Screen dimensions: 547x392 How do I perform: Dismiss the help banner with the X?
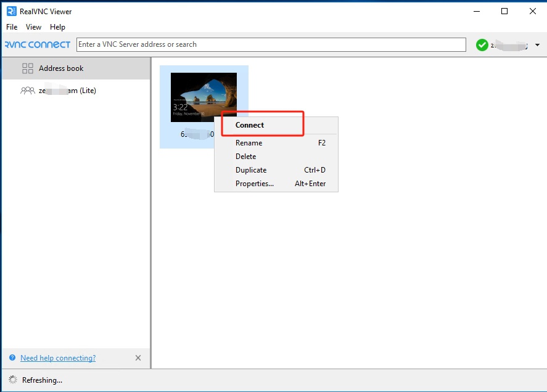pos(138,357)
